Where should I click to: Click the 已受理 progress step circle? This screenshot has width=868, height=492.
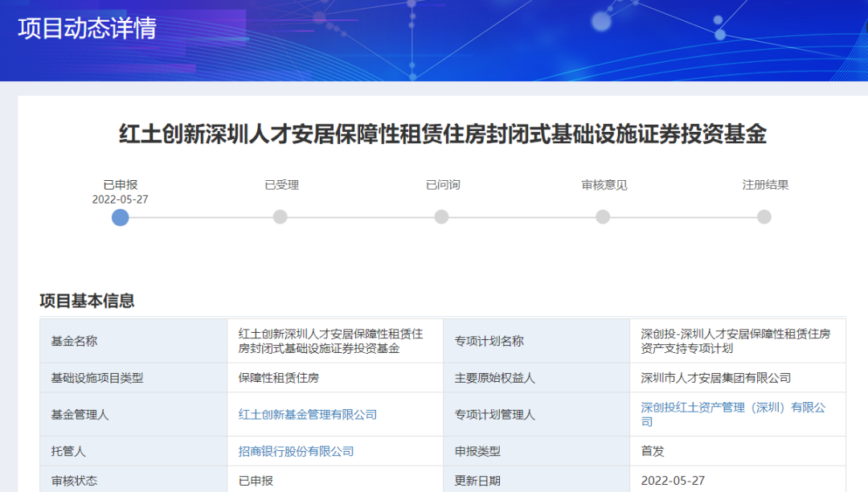[280, 217]
